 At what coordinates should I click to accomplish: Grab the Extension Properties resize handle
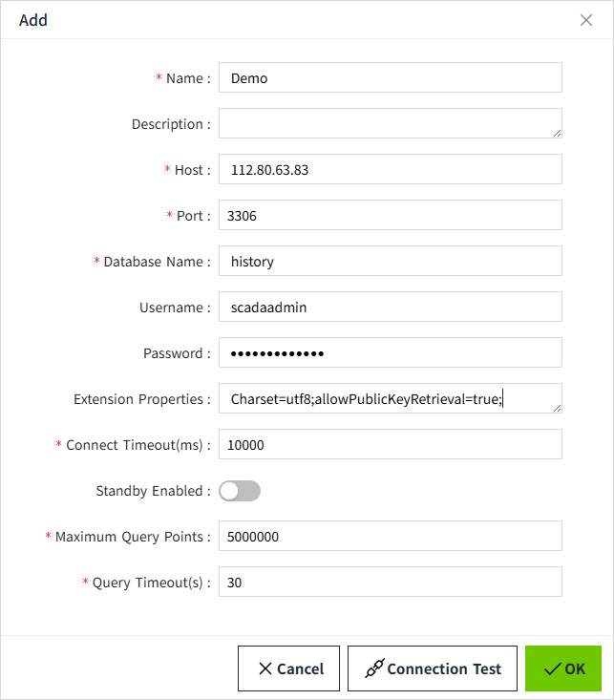(x=557, y=408)
